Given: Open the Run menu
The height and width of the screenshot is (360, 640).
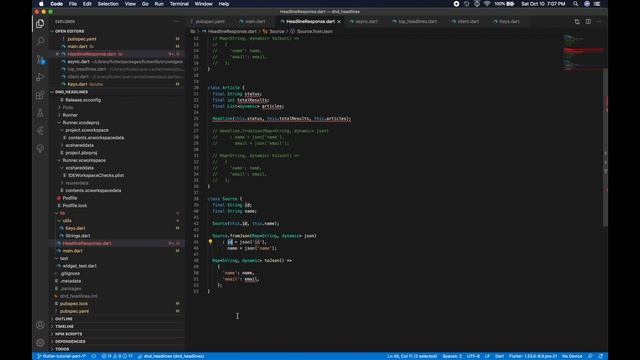Looking at the screenshot, I should point(159,4).
